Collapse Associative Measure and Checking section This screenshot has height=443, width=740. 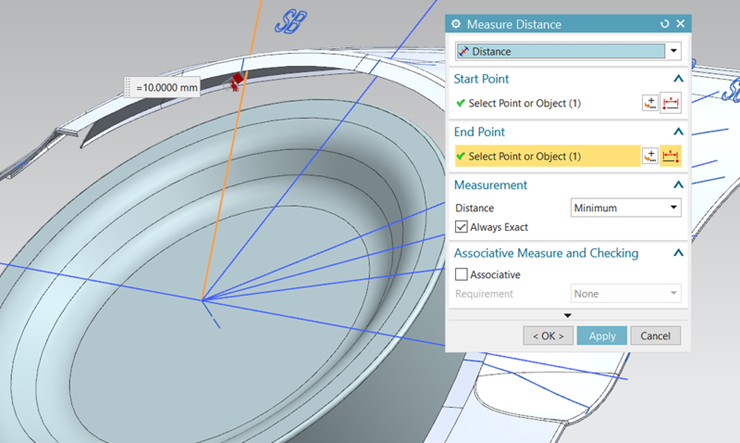pos(678,254)
